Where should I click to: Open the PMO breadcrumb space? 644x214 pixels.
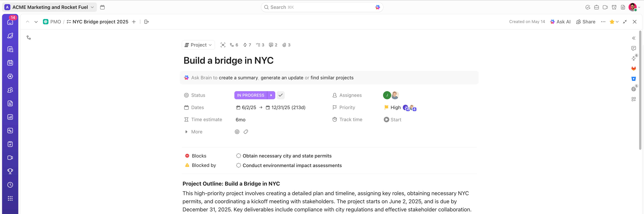tap(55, 22)
